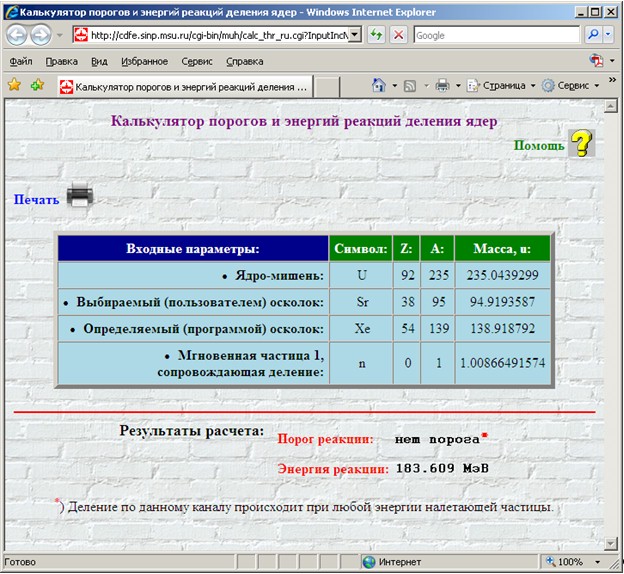Click the Google search input field
The width and height of the screenshot is (624, 574).
tap(497, 35)
